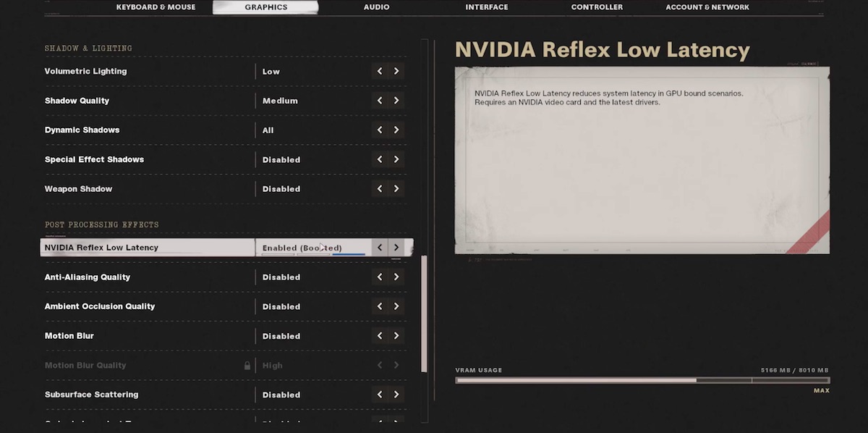Viewport: 868px width, 433px height.
Task: Select the Controller tab
Action: 597,7
